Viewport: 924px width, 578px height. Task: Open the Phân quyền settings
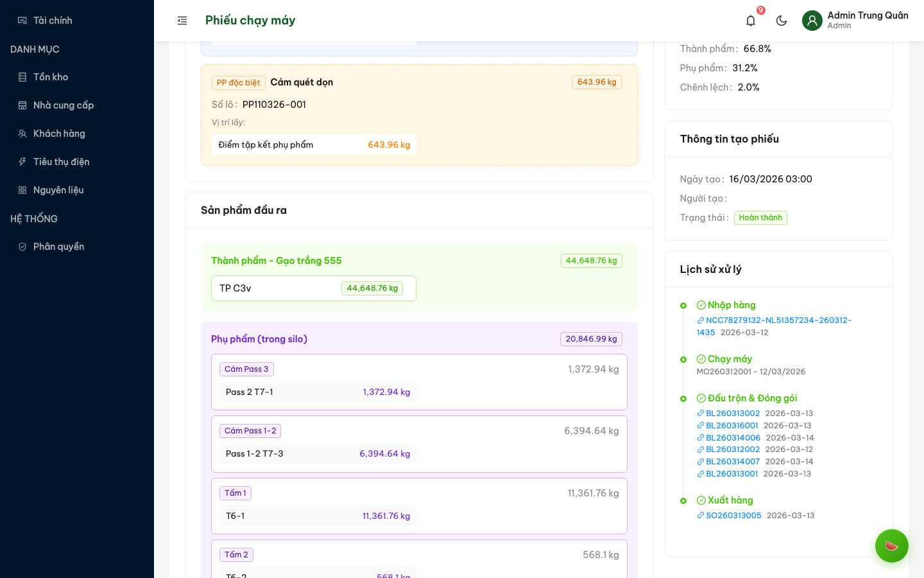(x=58, y=247)
